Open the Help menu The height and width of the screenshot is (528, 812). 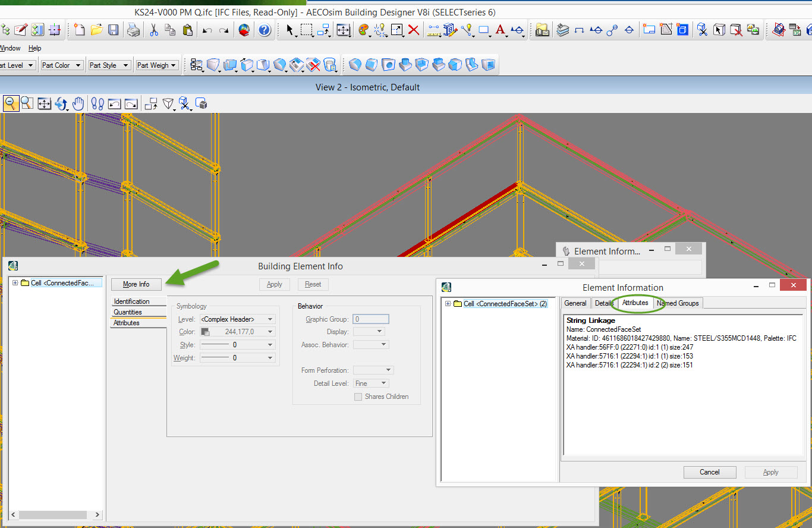[x=35, y=48]
